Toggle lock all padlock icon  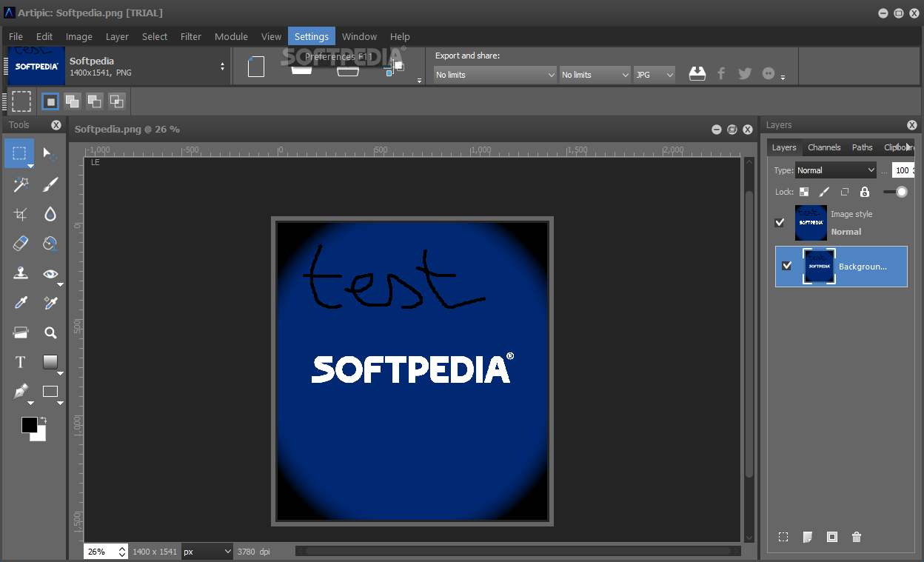click(864, 192)
